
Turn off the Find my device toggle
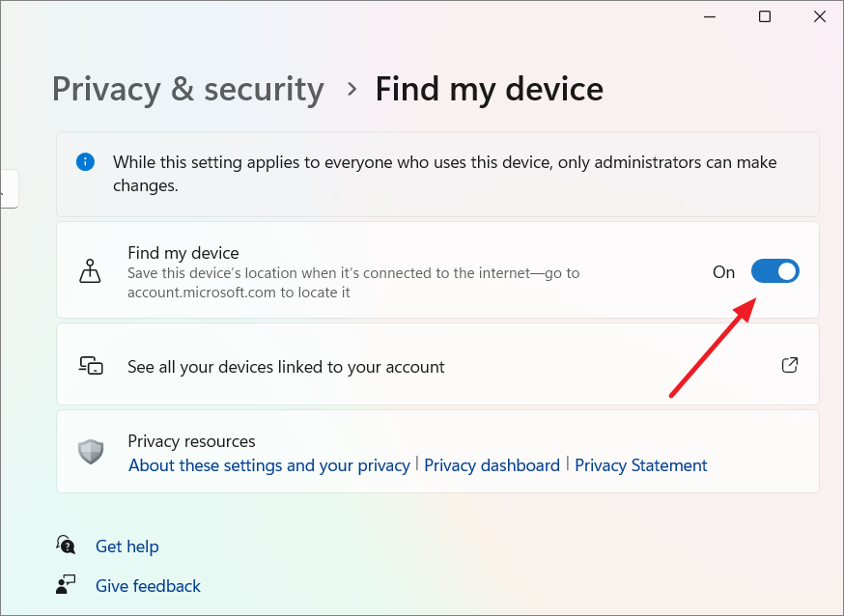775,271
